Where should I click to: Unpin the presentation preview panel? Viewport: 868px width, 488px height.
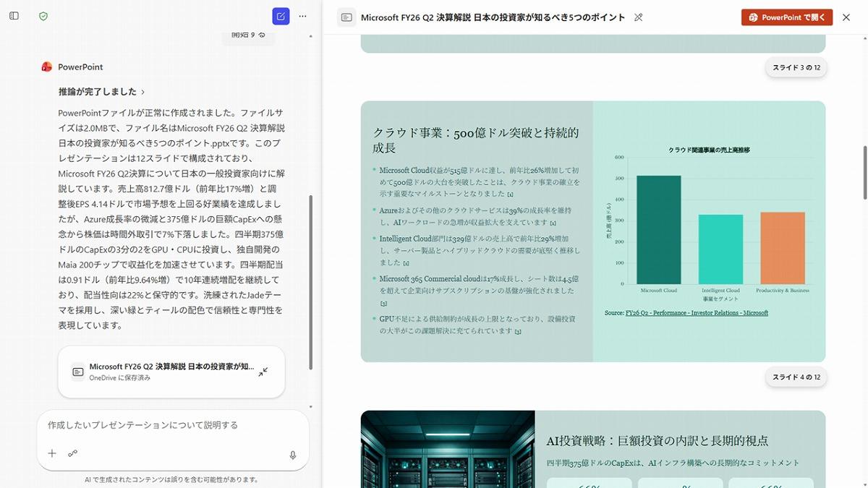pos(638,17)
